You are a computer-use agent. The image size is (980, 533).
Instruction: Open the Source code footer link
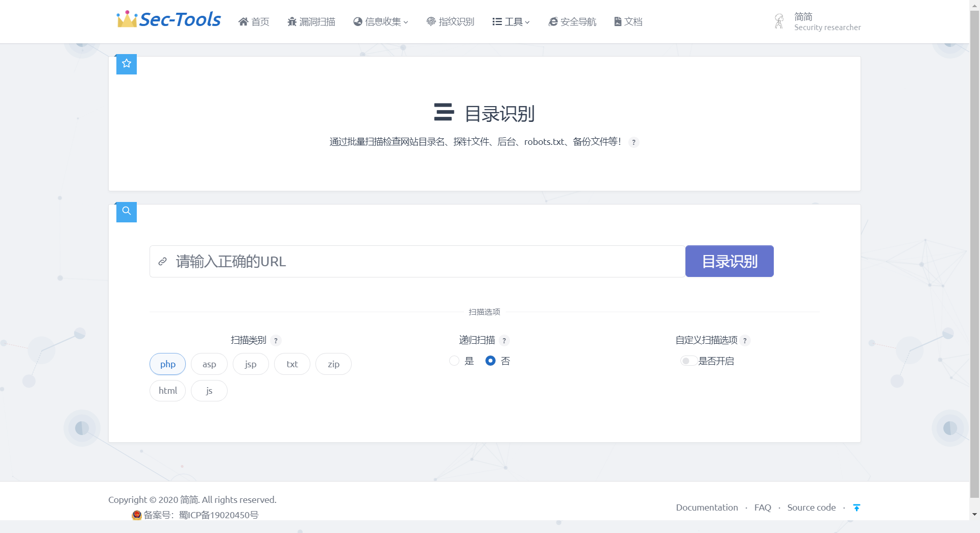[x=812, y=507]
